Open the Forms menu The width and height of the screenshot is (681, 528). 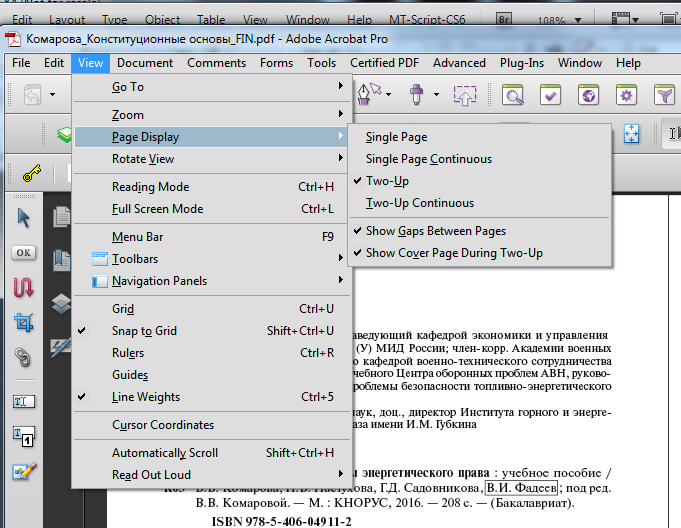(x=276, y=63)
